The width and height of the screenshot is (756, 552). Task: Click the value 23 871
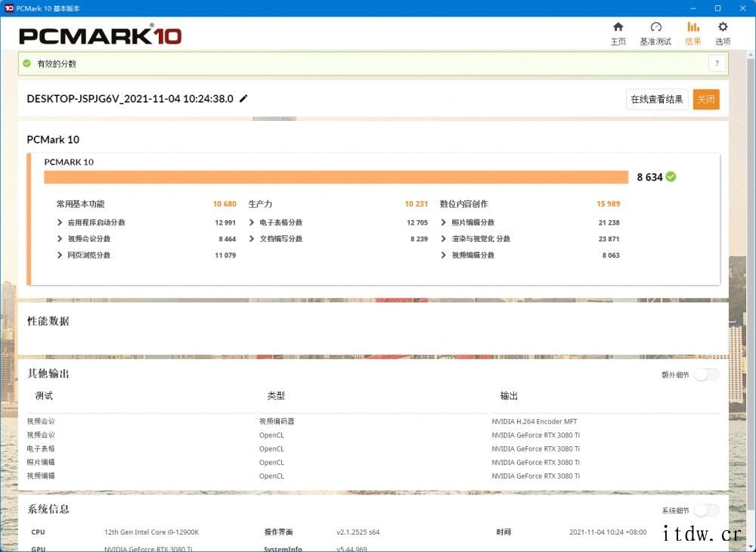(609, 239)
